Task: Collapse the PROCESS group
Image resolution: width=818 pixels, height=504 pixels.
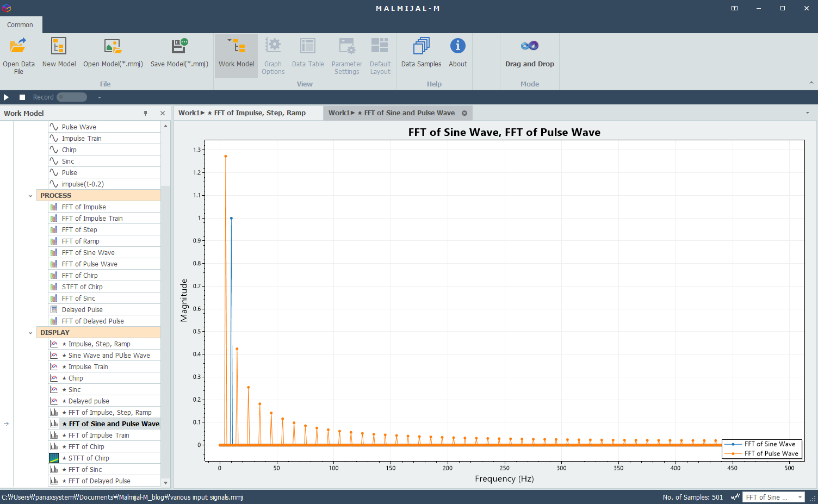Action: pyautogui.click(x=30, y=196)
